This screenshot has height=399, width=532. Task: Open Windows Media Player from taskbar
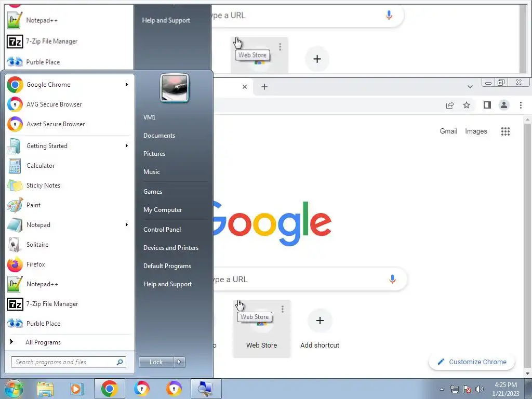click(76, 389)
